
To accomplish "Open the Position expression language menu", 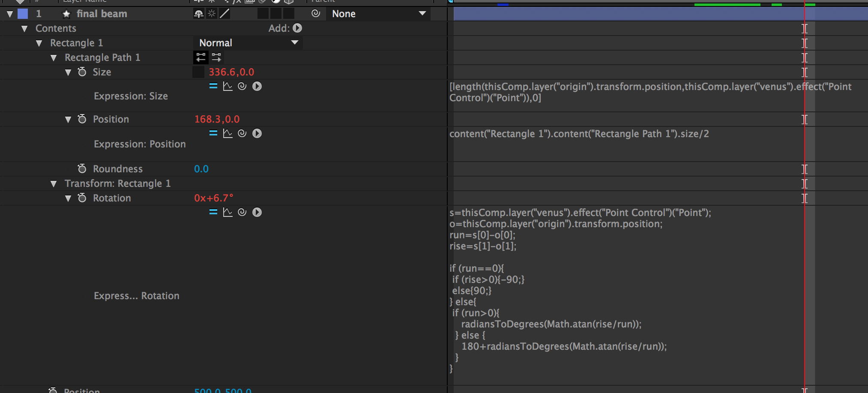I will 257,133.
